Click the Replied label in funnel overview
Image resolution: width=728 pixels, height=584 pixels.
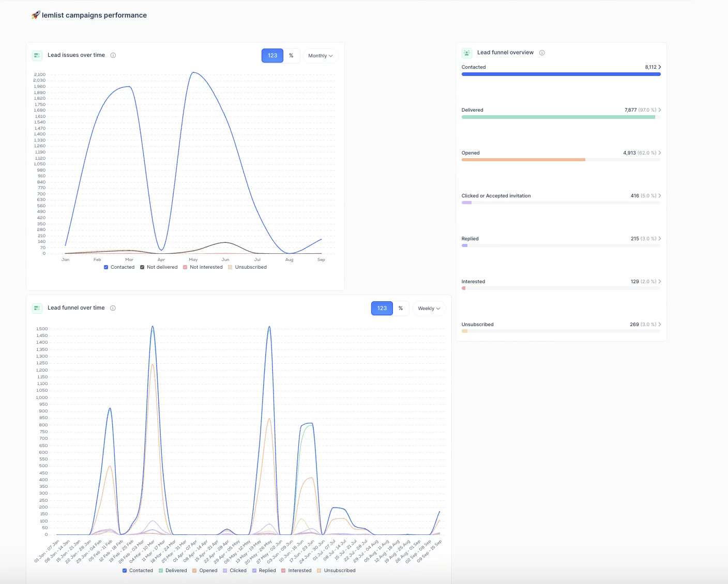pos(470,239)
